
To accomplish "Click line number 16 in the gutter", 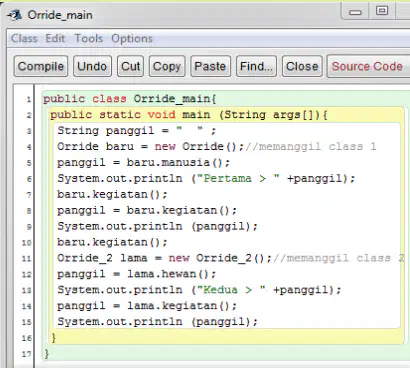I will [27, 338].
